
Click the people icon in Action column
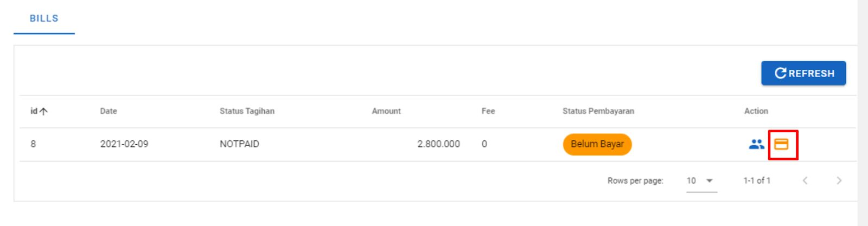click(x=756, y=144)
